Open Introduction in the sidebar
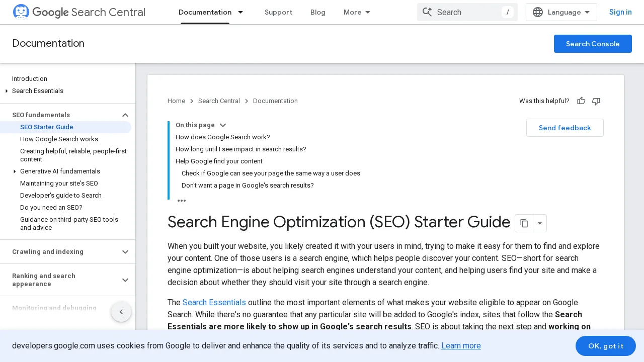 click(x=30, y=79)
